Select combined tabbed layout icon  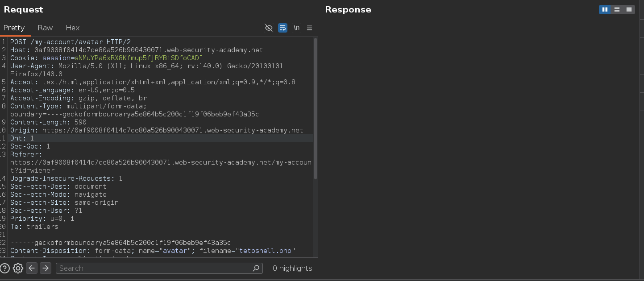point(629,9)
